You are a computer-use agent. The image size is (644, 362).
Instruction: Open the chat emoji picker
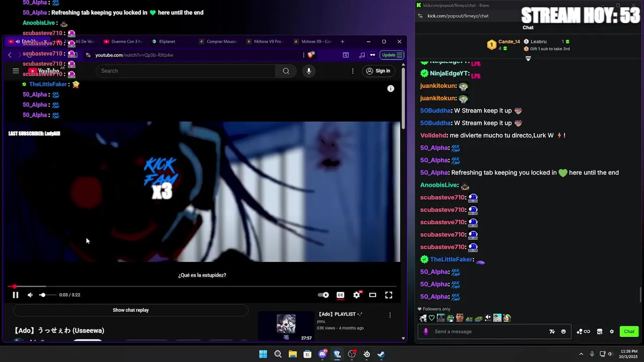pos(563,331)
